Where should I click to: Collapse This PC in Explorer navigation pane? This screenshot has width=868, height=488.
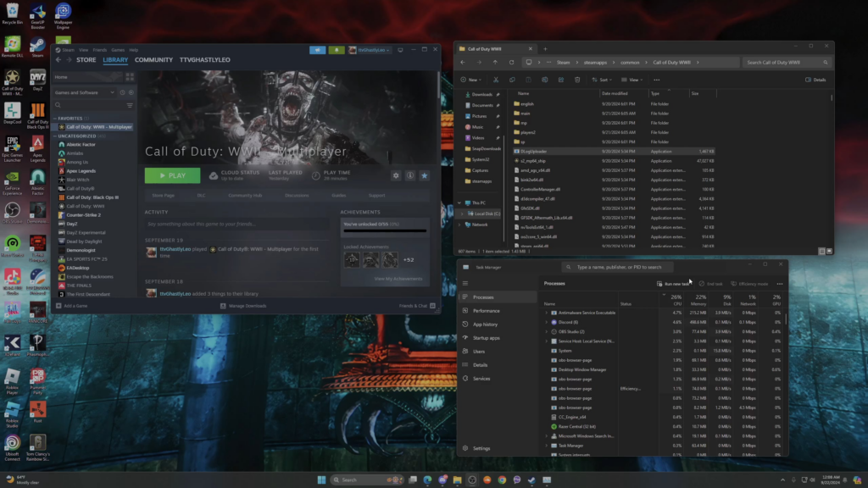459,203
